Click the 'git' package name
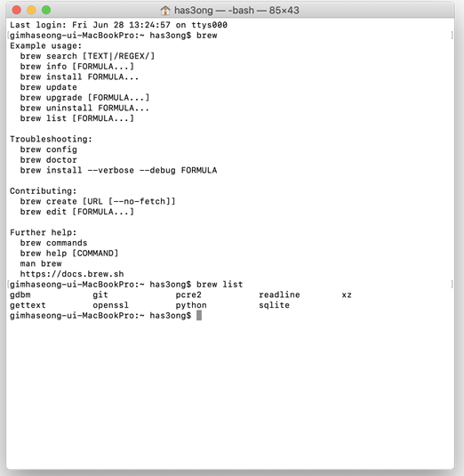Screen dimensions: 464x476 (x=100, y=294)
